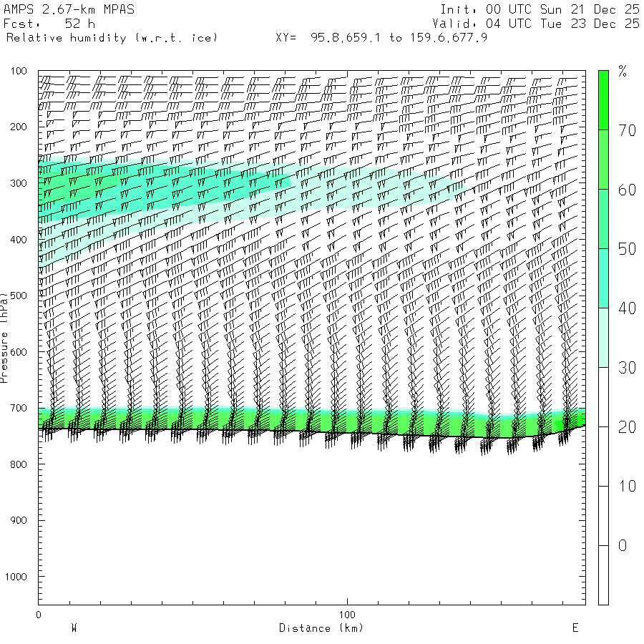
Task: Click the 500 hPa pressure axis label
Action: (19, 296)
